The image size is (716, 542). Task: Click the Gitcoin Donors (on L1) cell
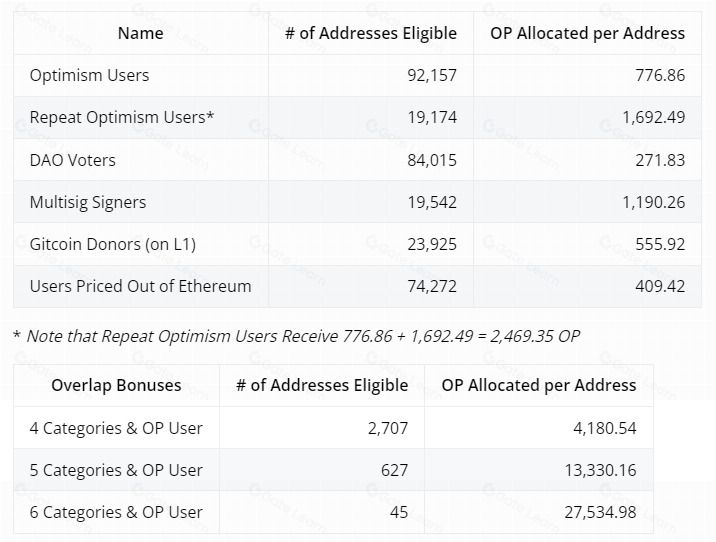pos(114,244)
